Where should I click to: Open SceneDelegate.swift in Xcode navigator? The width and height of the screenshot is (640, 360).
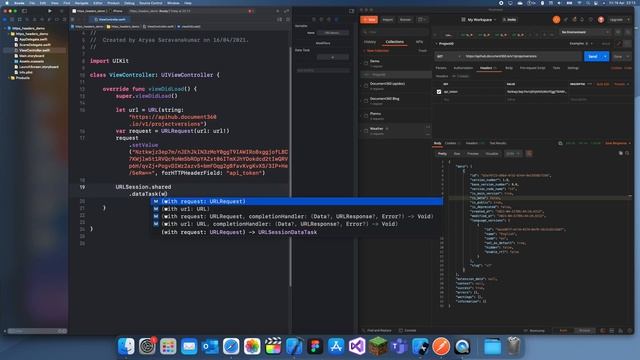click(x=35, y=44)
